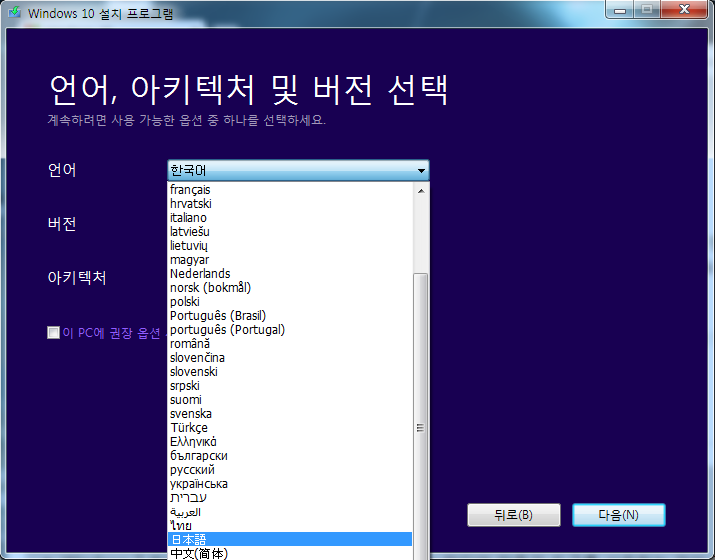Screen dimensions: 715x560
Task: Click scroll up arrow of language list
Action: point(421,191)
